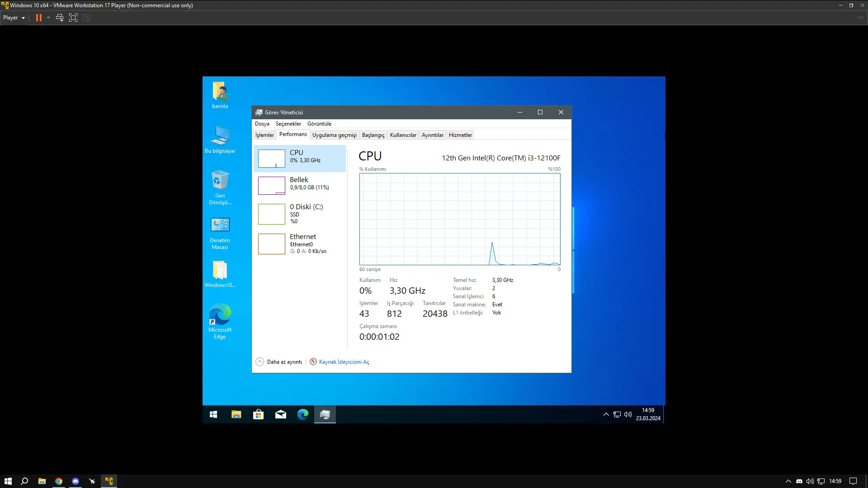Open File Explorer on host taskbar
Screen dimensions: 868x488
pos(42,481)
